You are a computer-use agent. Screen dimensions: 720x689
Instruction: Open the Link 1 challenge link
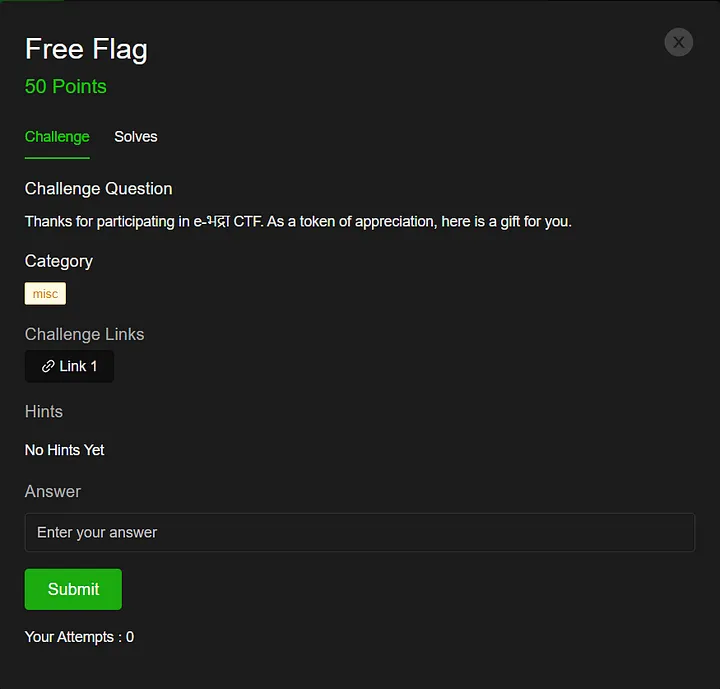point(70,367)
